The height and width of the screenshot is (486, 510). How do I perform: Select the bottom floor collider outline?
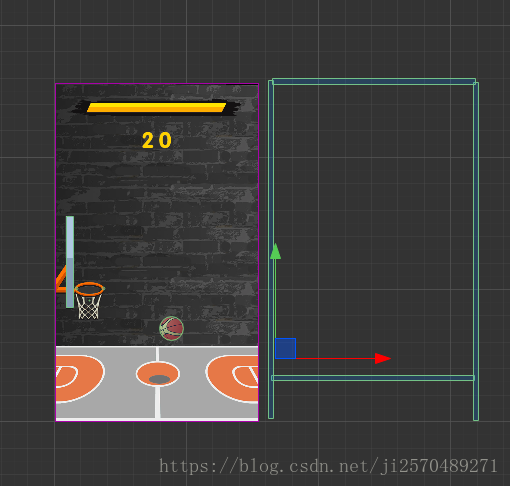pyautogui.click(x=373, y=378)
